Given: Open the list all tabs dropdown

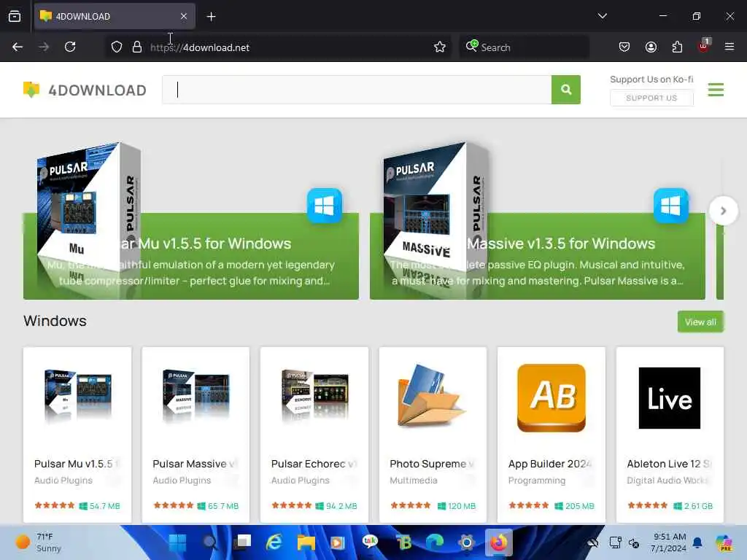Looking at the screenshot, I should coord(602,16).
